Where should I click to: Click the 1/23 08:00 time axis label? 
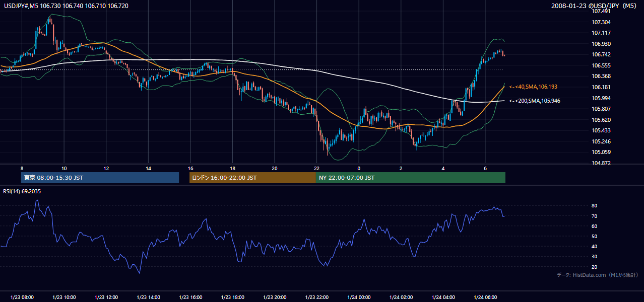pyautogui.click(x=22, y=297)
